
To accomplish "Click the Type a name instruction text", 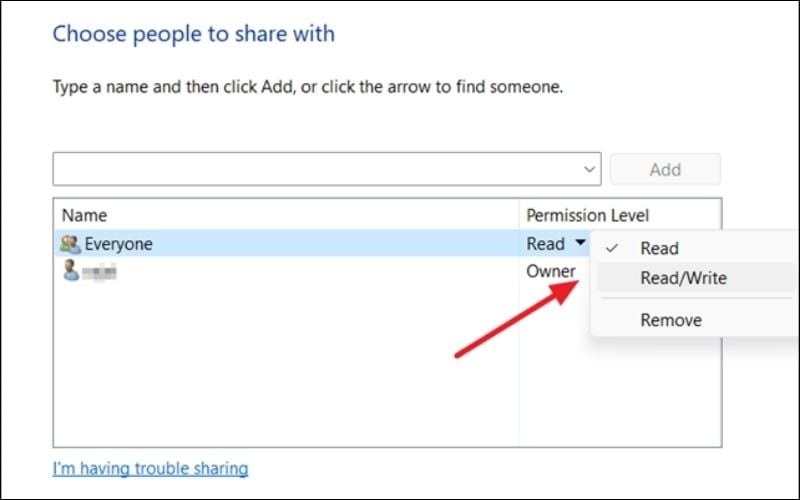I will click(x=307, y=87).
